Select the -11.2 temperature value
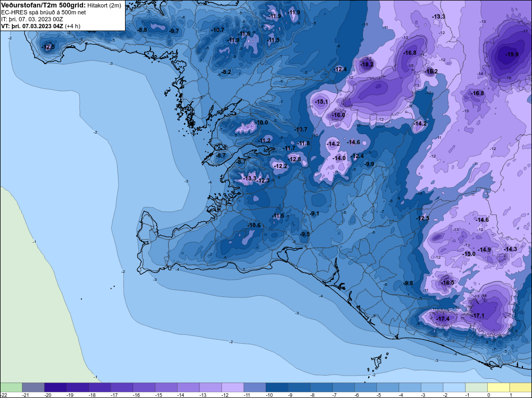Viewport: 532px width, 398px height. pos(264,140)
